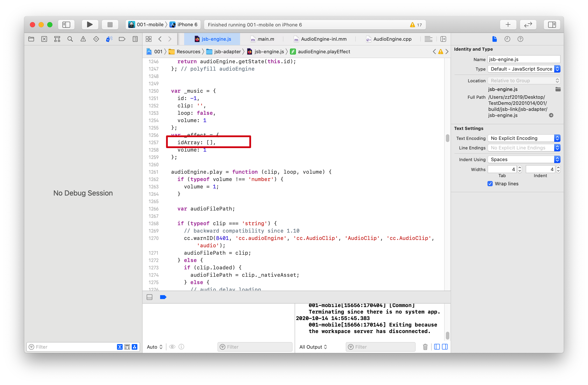Click the Stop button in toolbar
Viewport: 588px width, 385px height.
click(110, 24)
